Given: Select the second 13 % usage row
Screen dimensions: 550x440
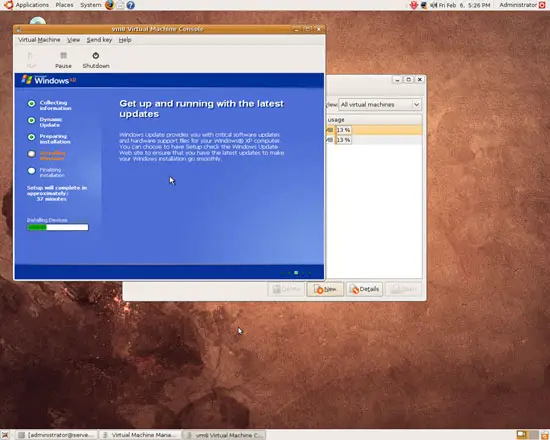Looking at the screenshot, I should click(x=374, y=140).
